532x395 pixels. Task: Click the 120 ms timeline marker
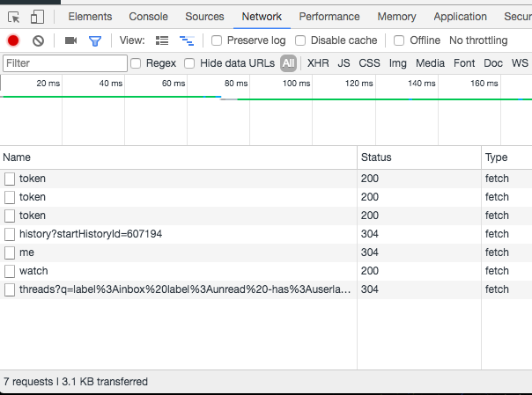[359, 84]
